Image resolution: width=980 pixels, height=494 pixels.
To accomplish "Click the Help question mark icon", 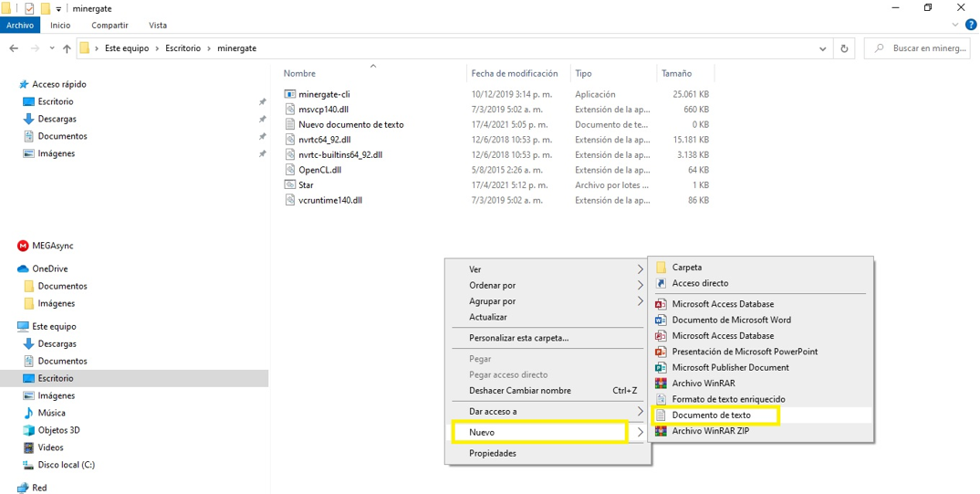I will point(970,25).
